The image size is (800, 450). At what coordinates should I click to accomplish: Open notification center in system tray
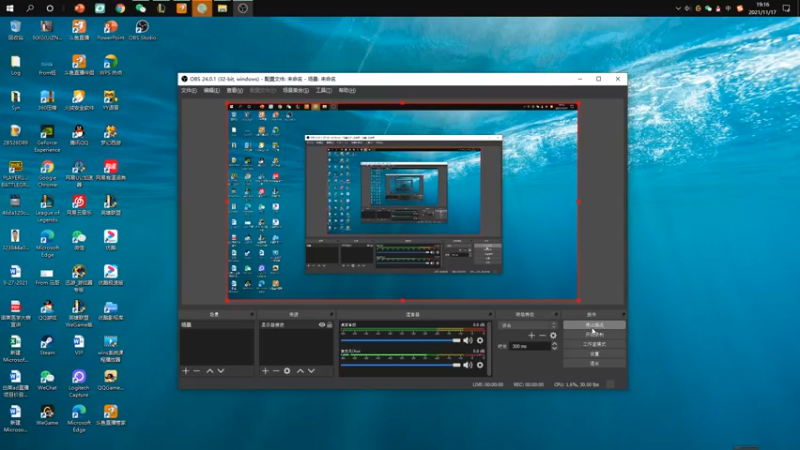786,8
